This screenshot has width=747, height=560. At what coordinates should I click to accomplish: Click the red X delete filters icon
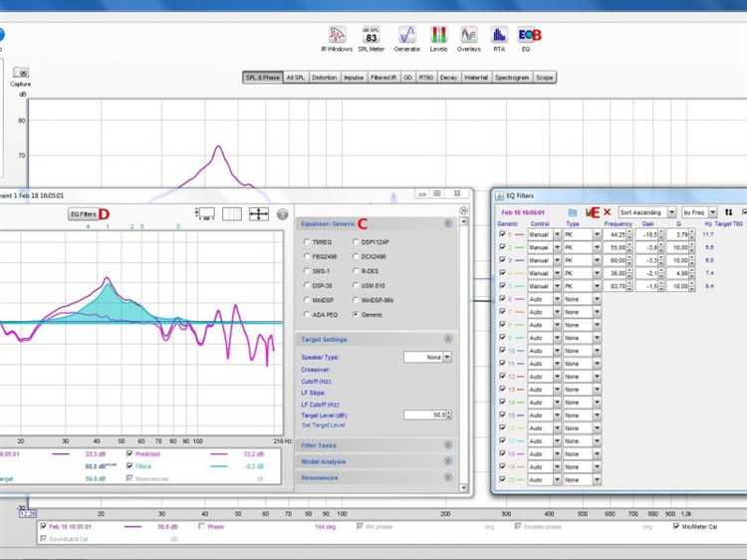click(x=607, y=212)
